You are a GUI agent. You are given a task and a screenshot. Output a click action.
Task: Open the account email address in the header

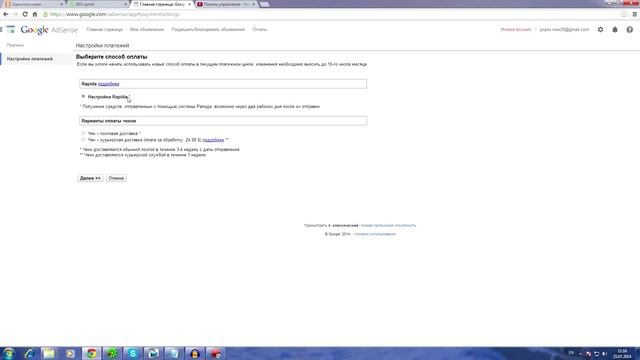[564, 29]
